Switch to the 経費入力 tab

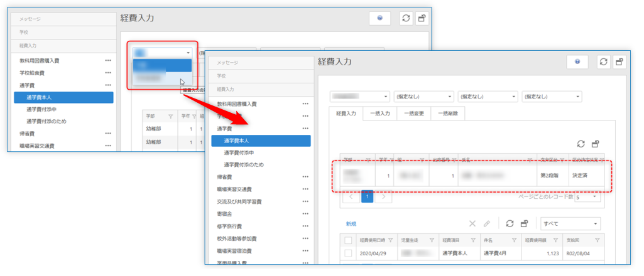(x=346, y=113)
